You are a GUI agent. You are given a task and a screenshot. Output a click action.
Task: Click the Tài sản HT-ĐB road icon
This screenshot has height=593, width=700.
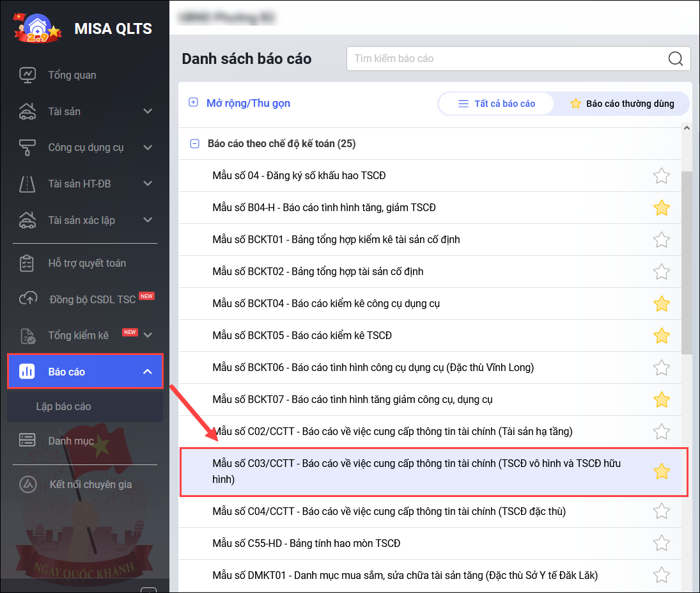point(27,184)
